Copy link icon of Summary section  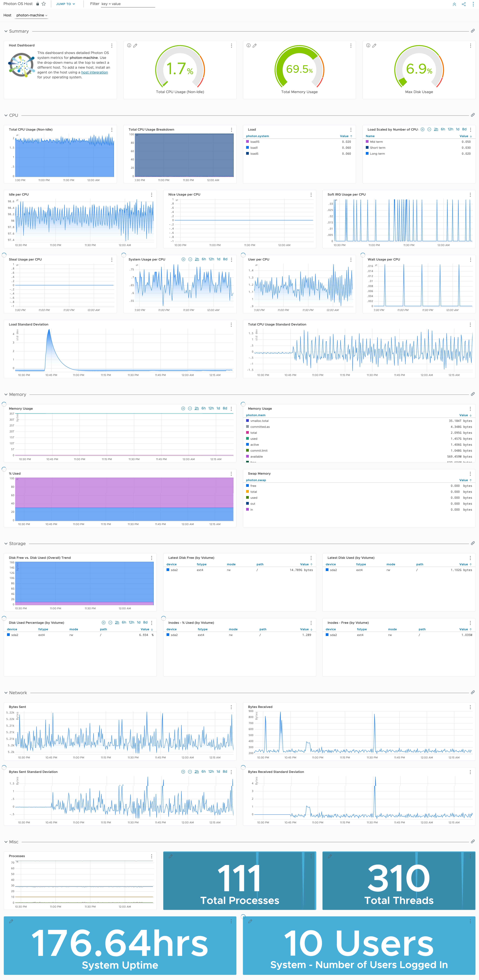point(473,31)
